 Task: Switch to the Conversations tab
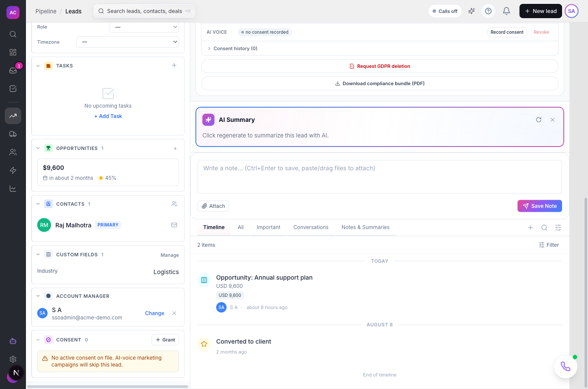311,227
